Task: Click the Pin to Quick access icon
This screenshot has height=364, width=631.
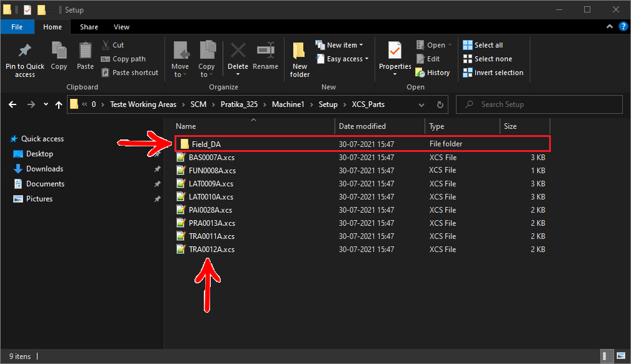Action: click(x=24, y=51)
